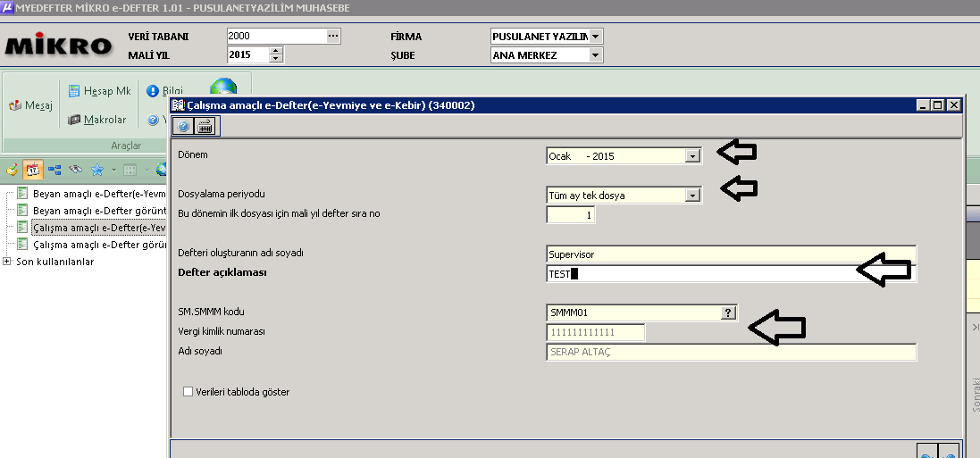Maximize the Çalışma amaçlı e-Defter dialog

pyautogui.click(x=938, y=105)
